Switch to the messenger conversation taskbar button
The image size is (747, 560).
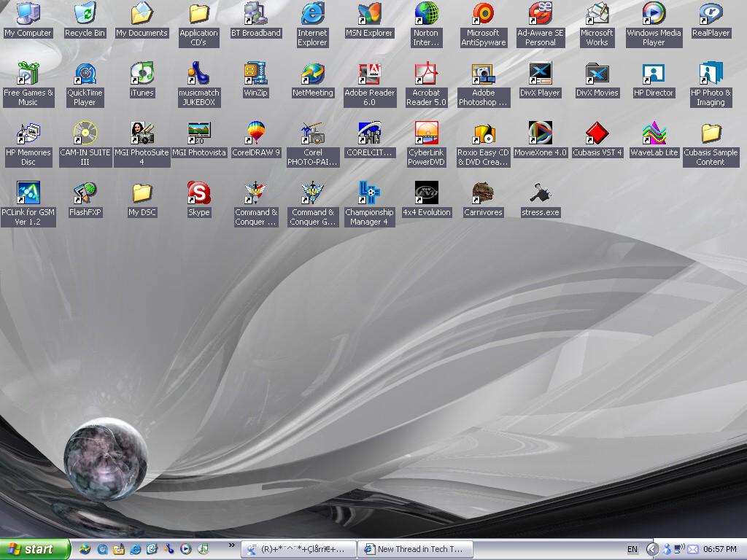coord(298,549)
